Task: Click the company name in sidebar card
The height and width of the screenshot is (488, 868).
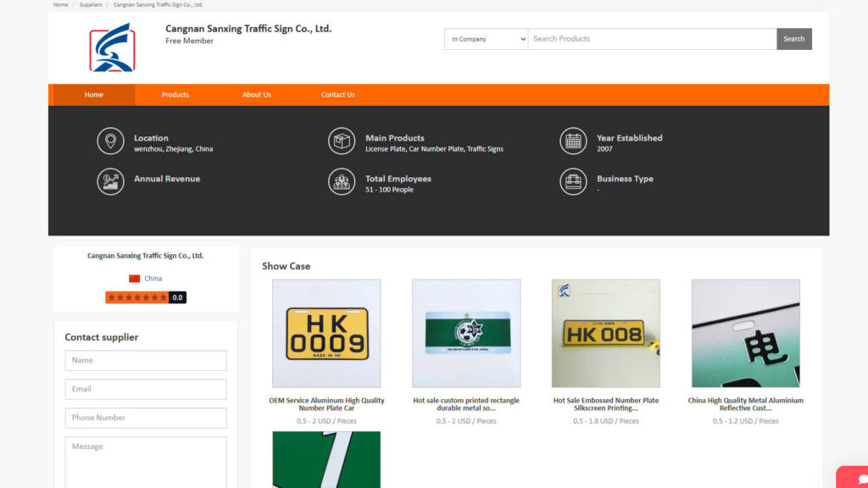Action: click(x=146, y=256)
